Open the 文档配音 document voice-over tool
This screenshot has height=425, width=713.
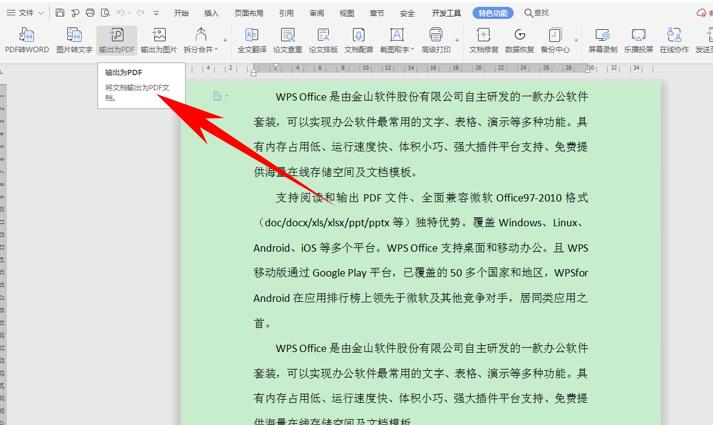[359, 40]
